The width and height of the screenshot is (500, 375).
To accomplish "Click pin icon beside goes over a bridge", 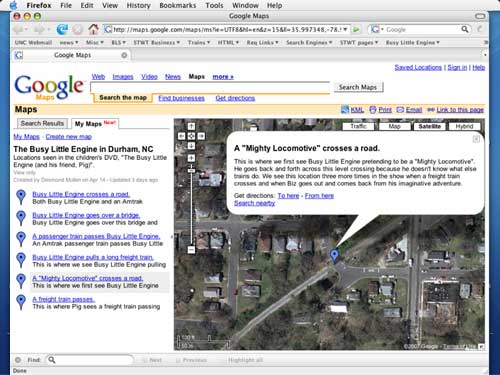I will pos(21,218).
